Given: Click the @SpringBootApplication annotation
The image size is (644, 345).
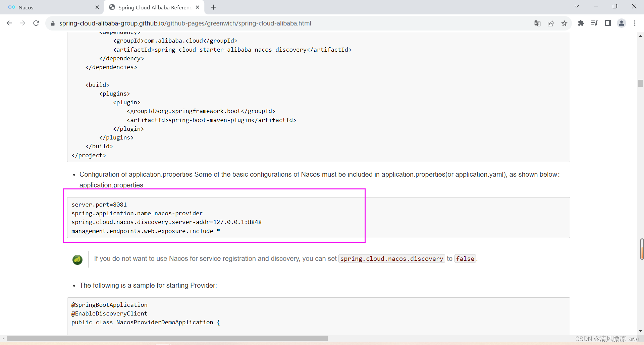Looking at the screenshot, I should coord(109,305).
